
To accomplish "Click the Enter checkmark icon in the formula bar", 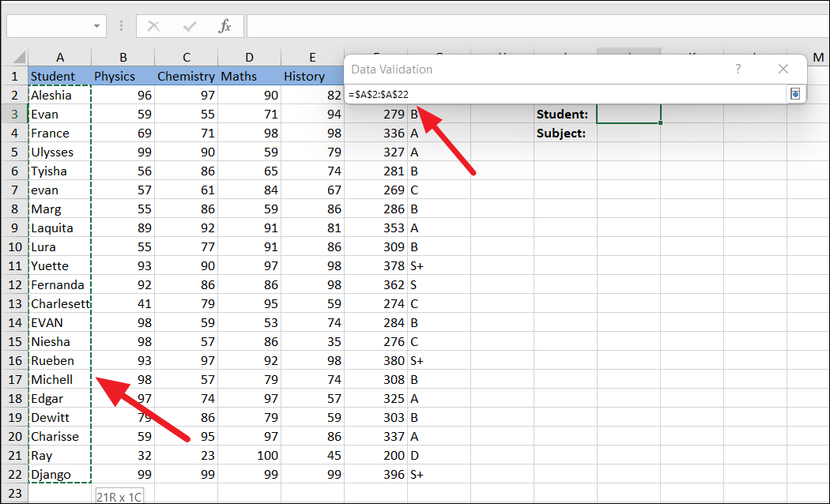I will point(190,25).
